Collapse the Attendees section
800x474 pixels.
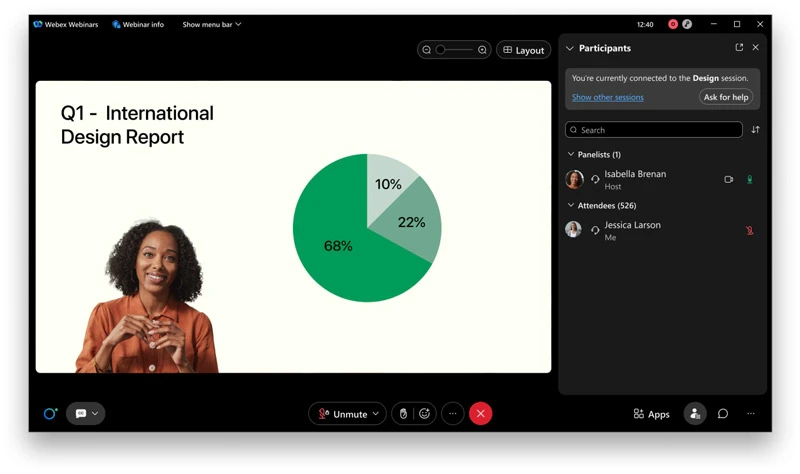tap(571, 206)
